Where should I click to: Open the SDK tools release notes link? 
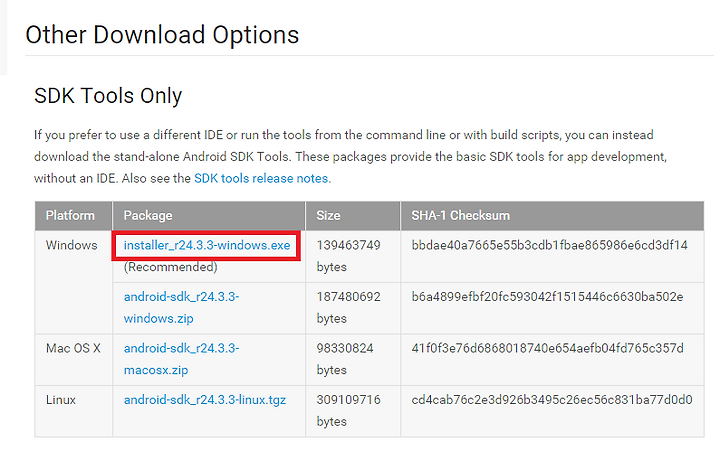[x=262, y=178]
